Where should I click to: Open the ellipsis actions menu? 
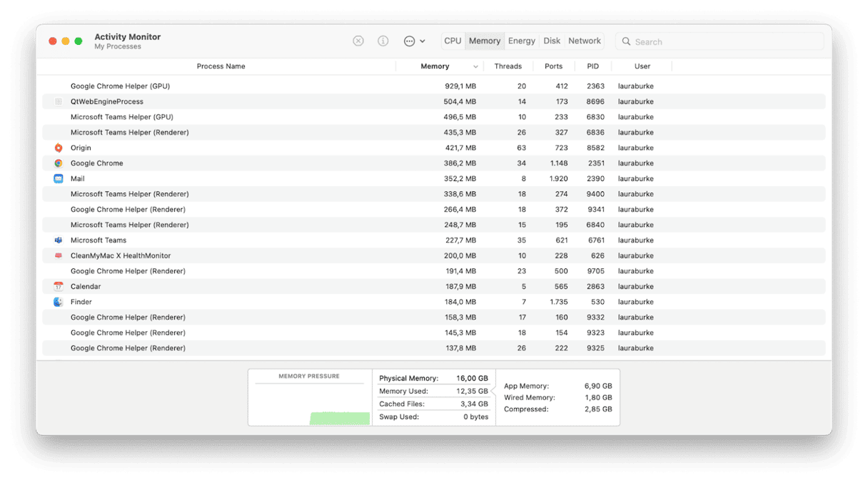[x=410, y=41]
